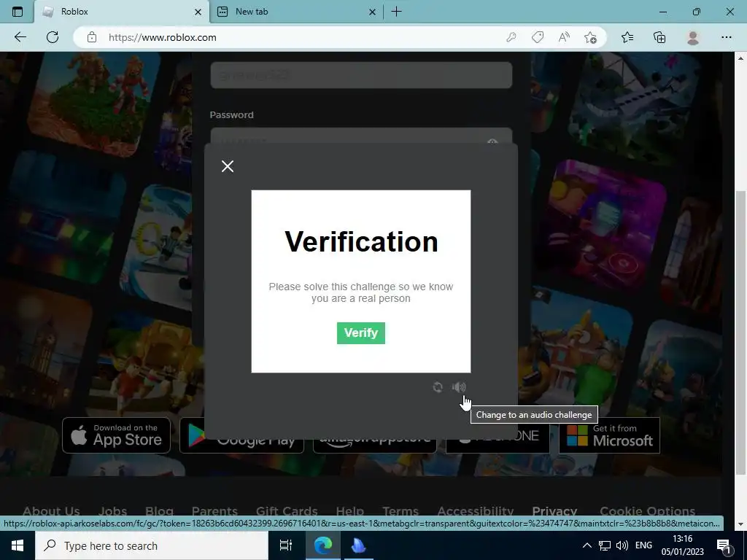This screenshot has height=560, width=747.
Task: Close the New tab tab
Action: pos(372,12)
